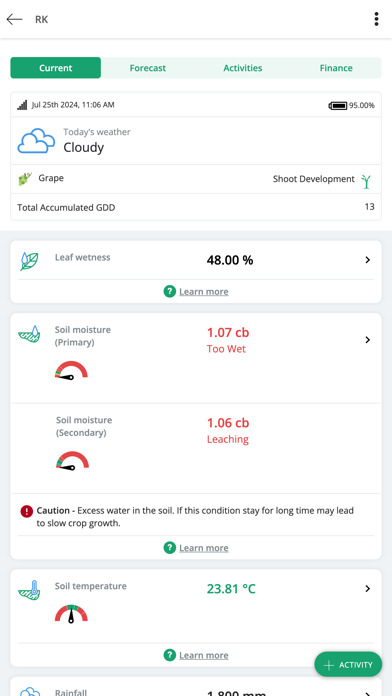Tap the battery level icon
This screenshot has height=696, width=392.
coord(338,106)
